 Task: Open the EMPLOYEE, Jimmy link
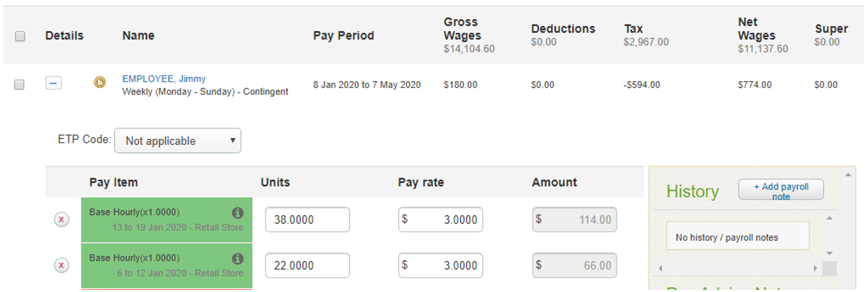click(164, 79)
